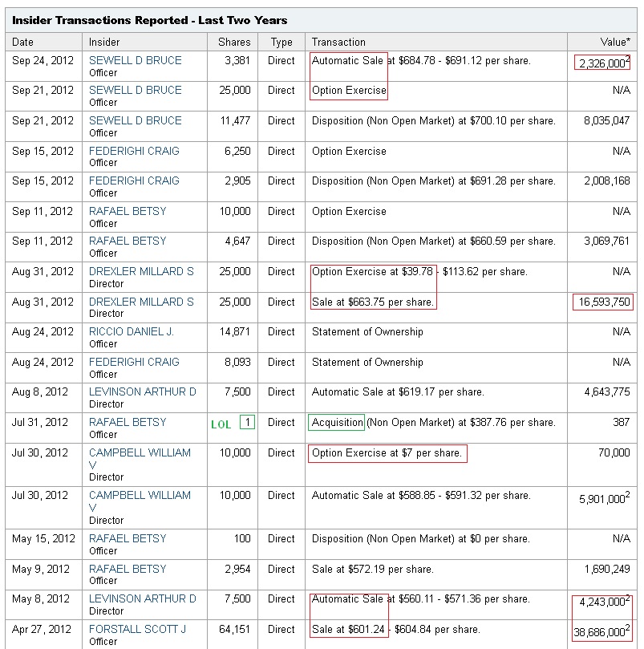The image size is (644, 649).
Task: Click the footnote superscript beside 2,326,000
Action: click(x=627, y=59)
